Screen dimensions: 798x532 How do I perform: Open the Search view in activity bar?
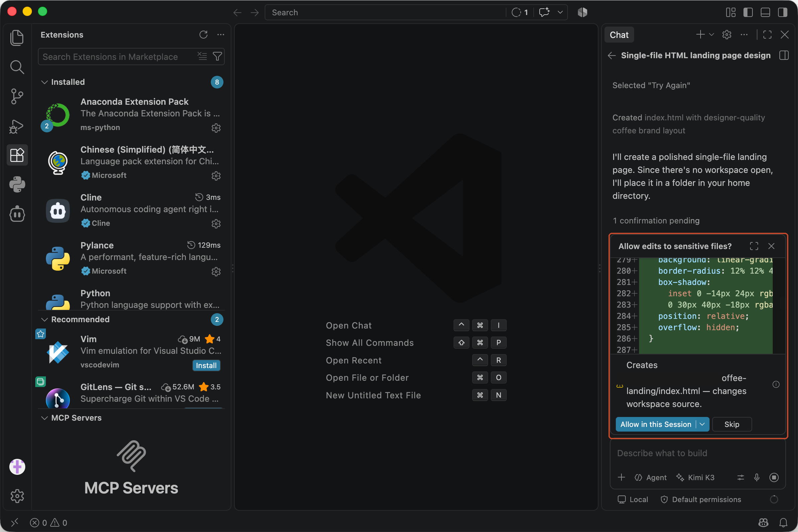pyautogui.click(x=17, y=67)
